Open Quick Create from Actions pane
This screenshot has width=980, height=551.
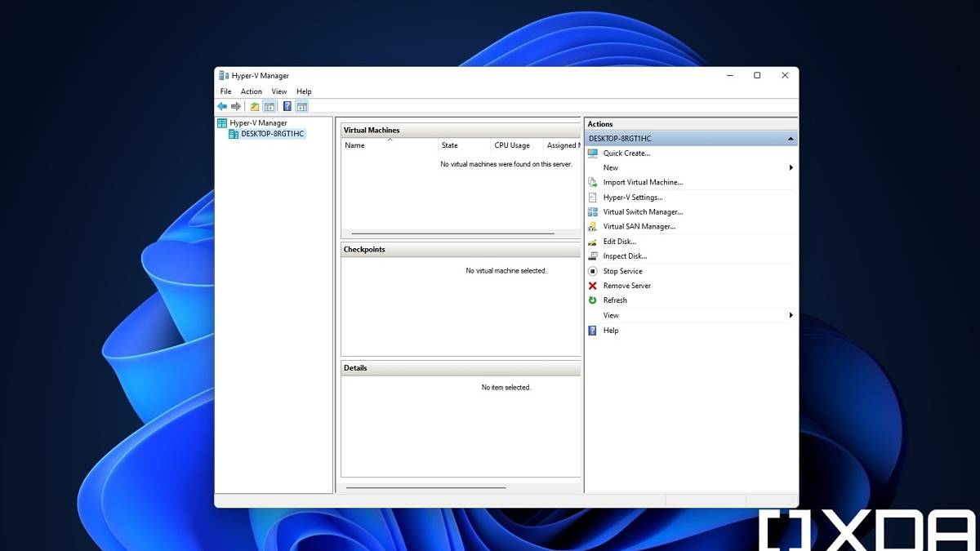pyautogui.click(x=626, y=153)
